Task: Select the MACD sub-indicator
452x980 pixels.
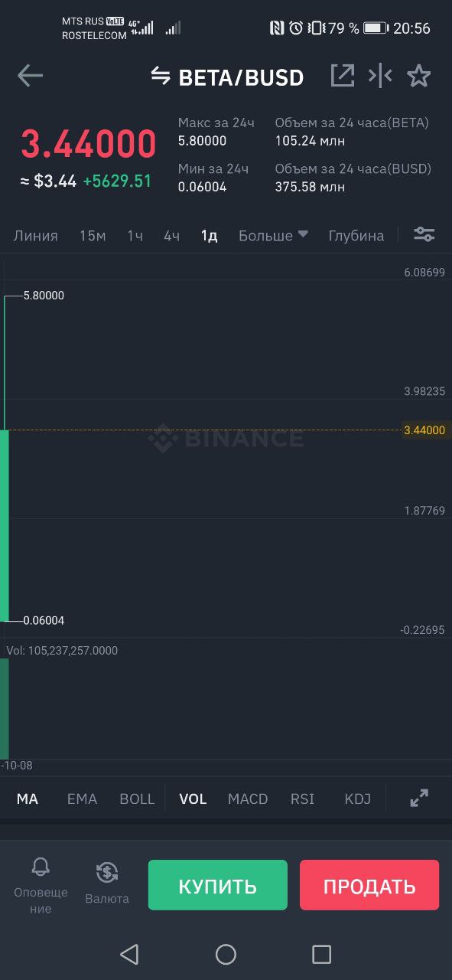Action: coord(248,799)
